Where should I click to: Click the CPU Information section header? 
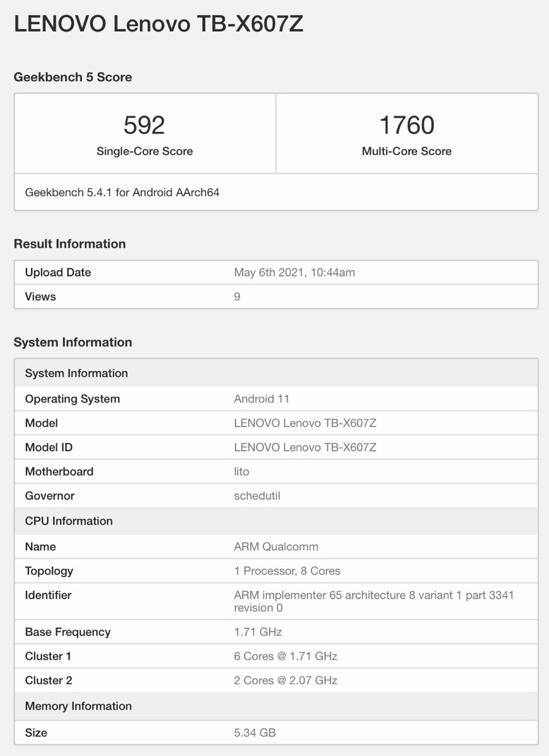69,521
